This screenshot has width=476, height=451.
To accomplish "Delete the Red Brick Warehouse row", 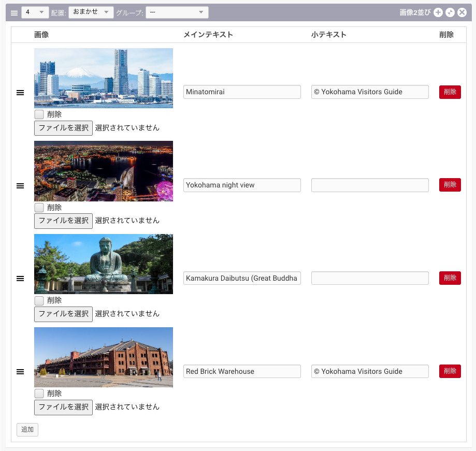I will (450, 371).
